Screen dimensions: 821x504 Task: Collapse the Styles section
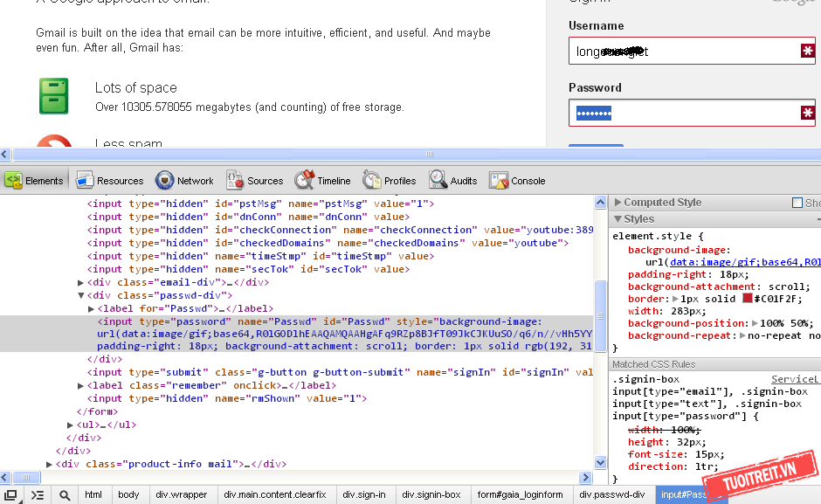[x=618, y=219]
